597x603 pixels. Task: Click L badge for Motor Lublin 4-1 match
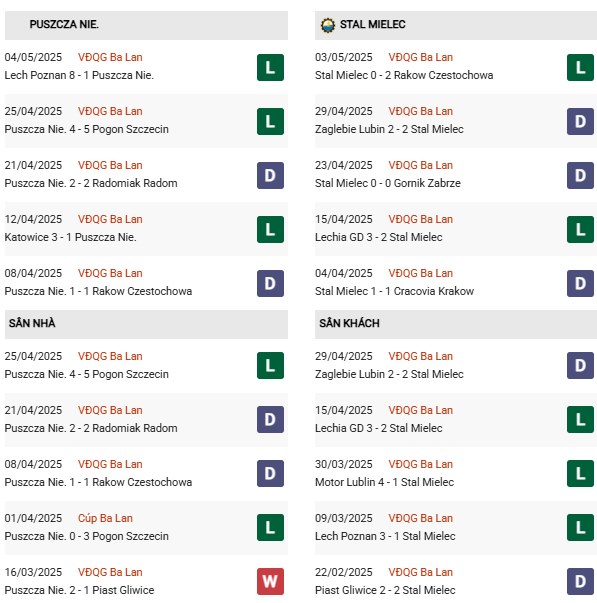click(x=580, y=474)
